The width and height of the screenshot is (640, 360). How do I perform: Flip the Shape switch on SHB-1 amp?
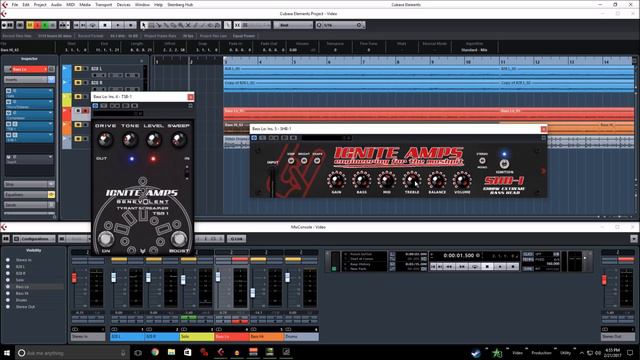317,161
